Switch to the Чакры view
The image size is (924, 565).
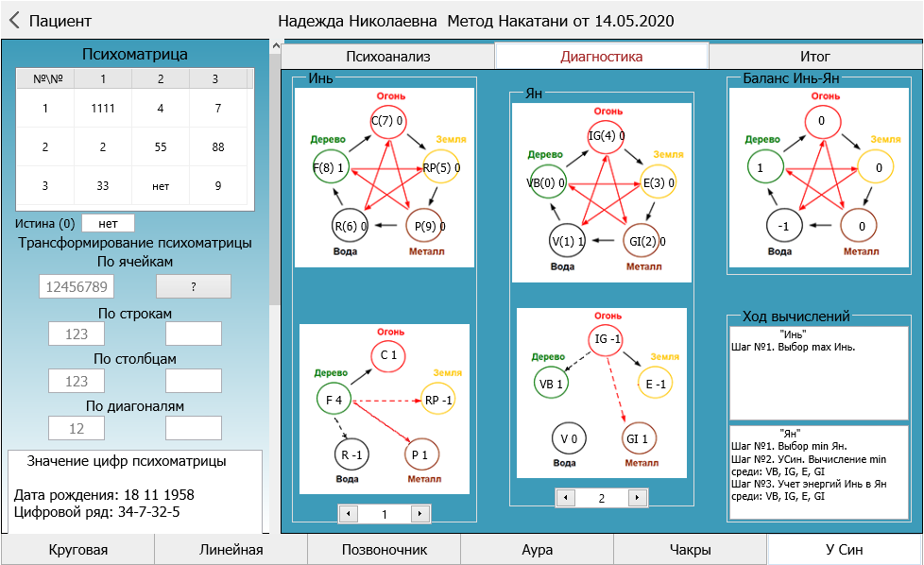coord(690,549)
